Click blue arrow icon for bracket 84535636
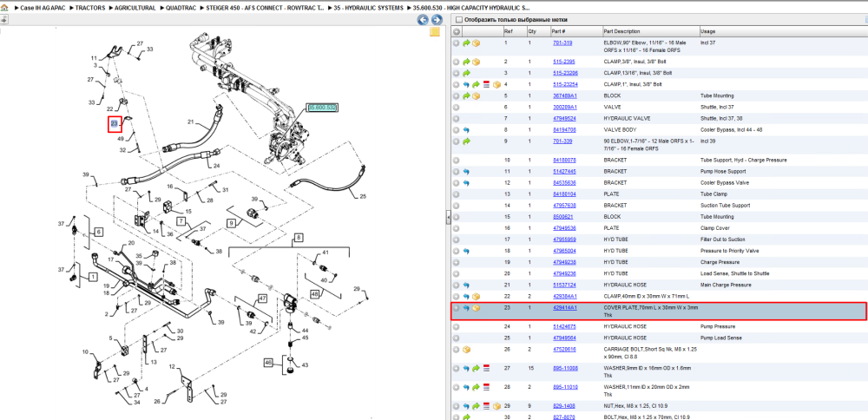Screen dimensions: 868x420 click(466, 182)
